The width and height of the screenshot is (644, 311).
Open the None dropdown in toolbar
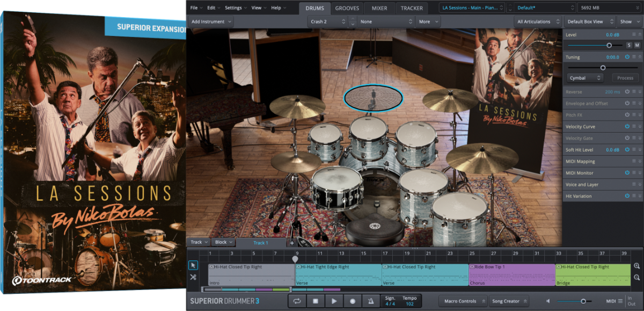point(386,21)
